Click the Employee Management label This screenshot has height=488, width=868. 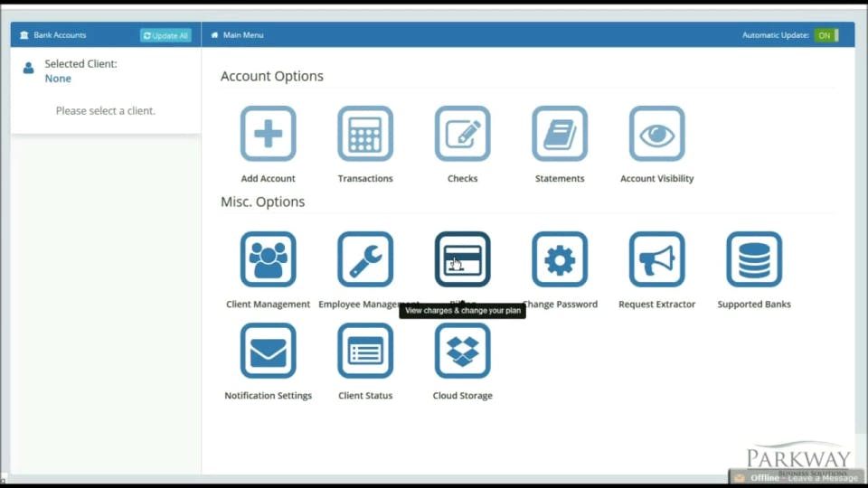point(365,304)
